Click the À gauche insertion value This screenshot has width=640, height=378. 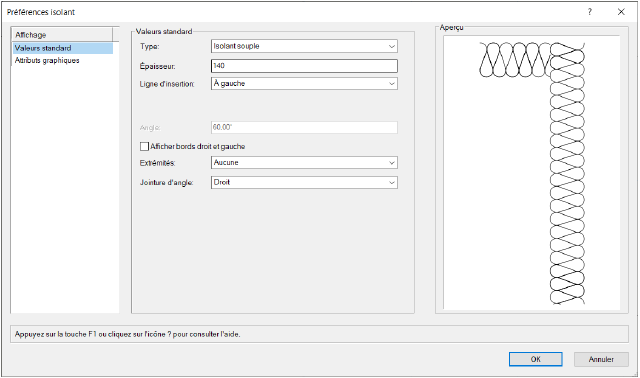pos(229,84)
